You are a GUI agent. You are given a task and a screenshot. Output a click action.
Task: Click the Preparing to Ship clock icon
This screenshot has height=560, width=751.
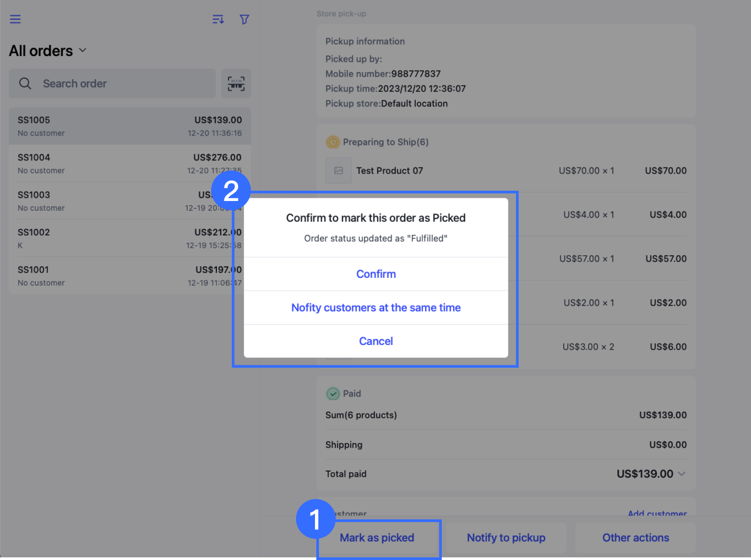333,142
